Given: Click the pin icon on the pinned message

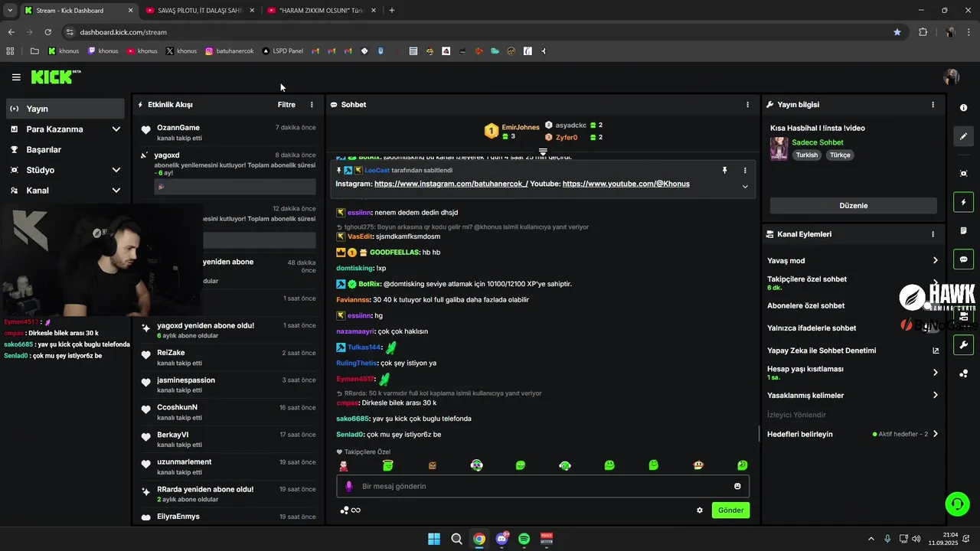Looking at the screenshot, I should tap(724, 170).
